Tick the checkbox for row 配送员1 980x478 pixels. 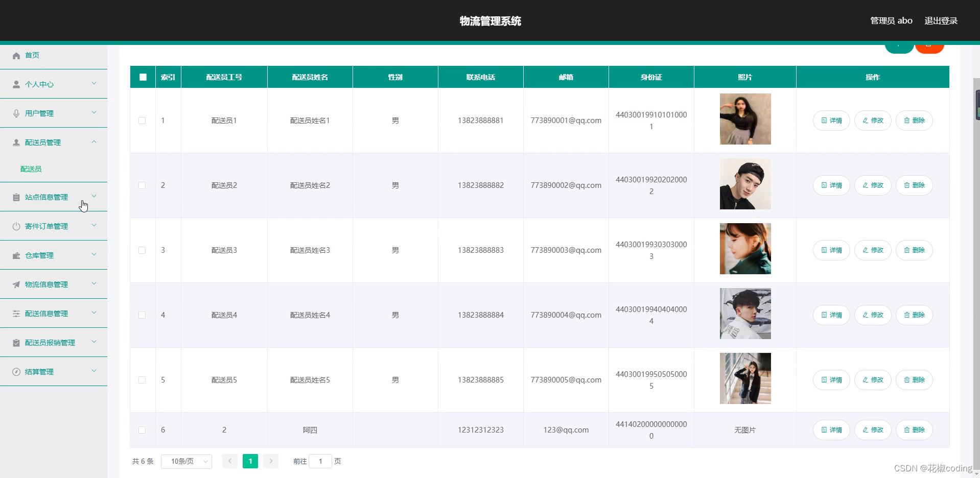coord(142,121)
